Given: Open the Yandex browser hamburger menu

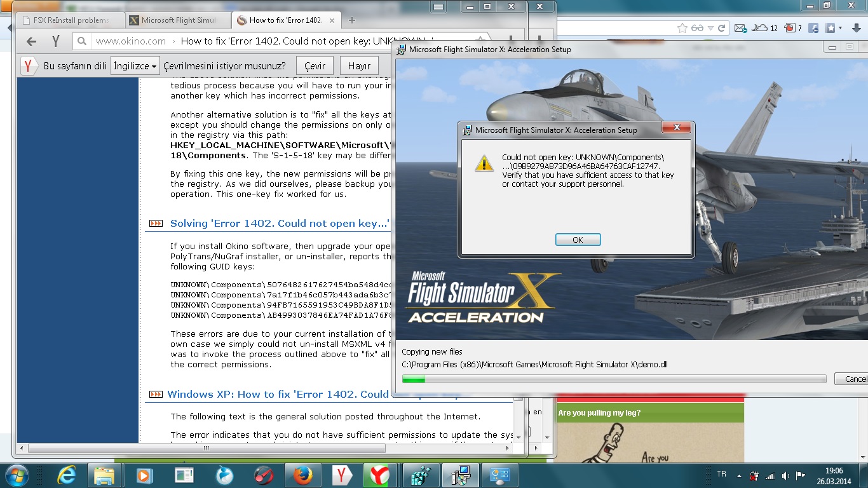Looking at the screenshot, I should point(438,6).
